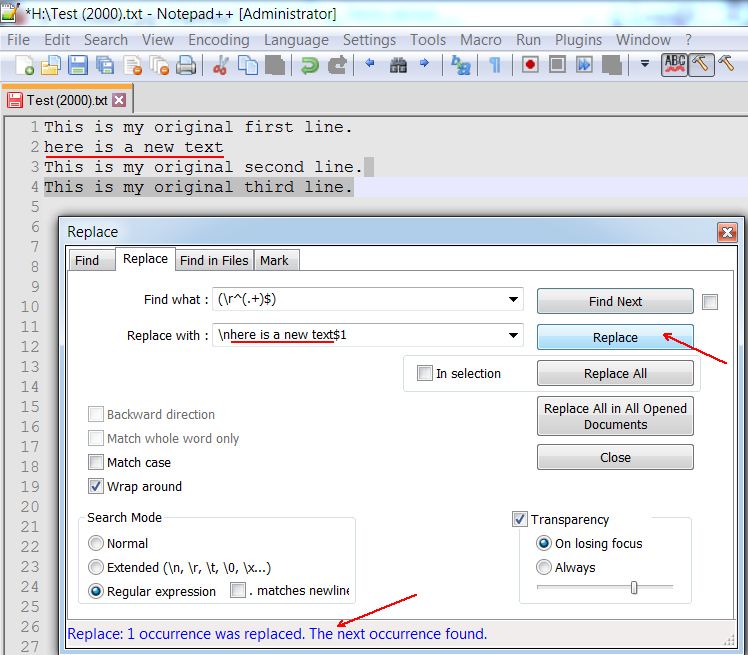Open the File menu
Viewport: 748px width, 655px height.
[18, 40]
